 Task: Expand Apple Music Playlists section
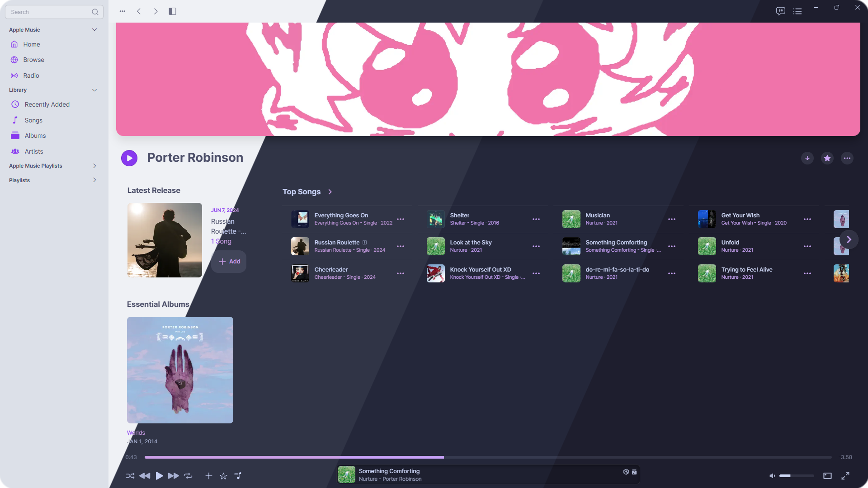tap(94, 166)
